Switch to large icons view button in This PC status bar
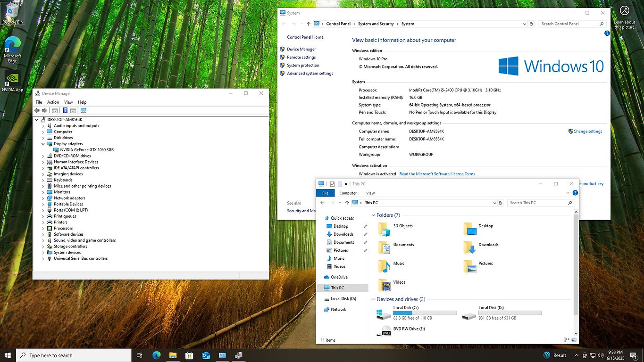644x362 pixels. click(574, 340)
